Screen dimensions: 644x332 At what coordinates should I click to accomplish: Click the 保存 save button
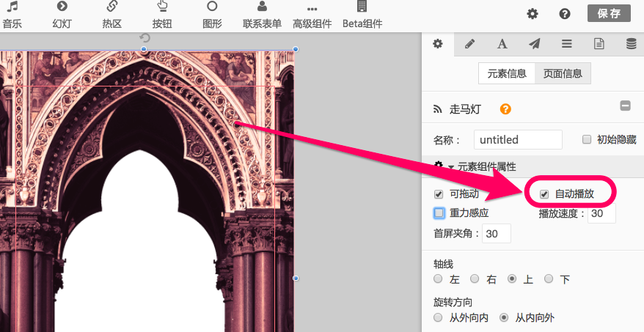609,13
